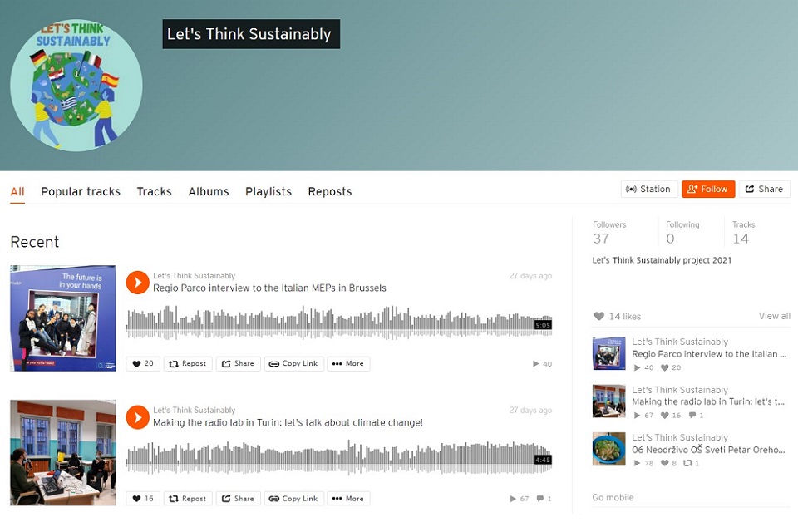
Task: Share the Regio Parco interview track
Action: pos(239,363)
